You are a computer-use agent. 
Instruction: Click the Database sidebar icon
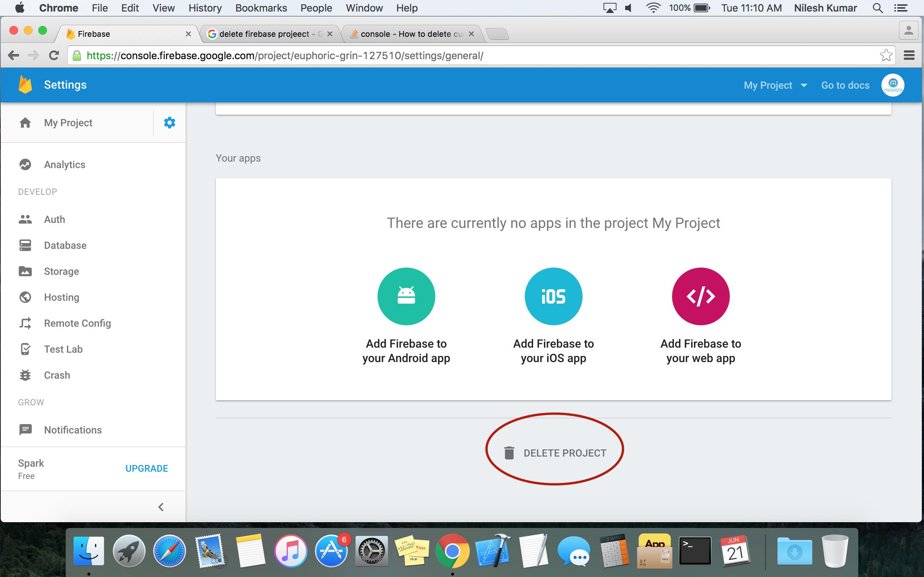point(25,245)
